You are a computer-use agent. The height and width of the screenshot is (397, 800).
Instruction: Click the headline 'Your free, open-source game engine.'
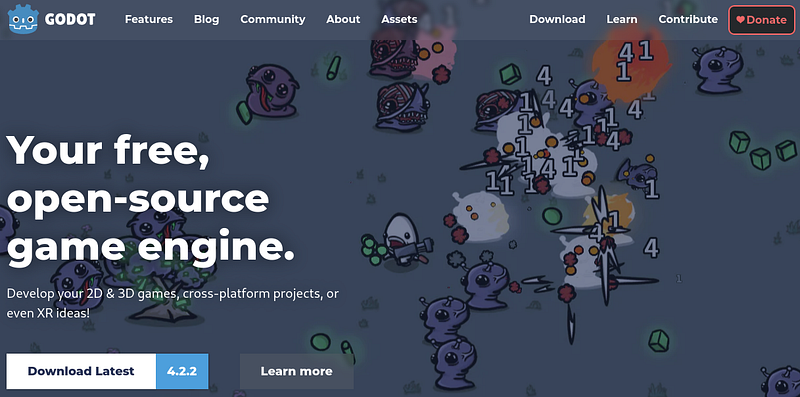click(x=151, y=200)
